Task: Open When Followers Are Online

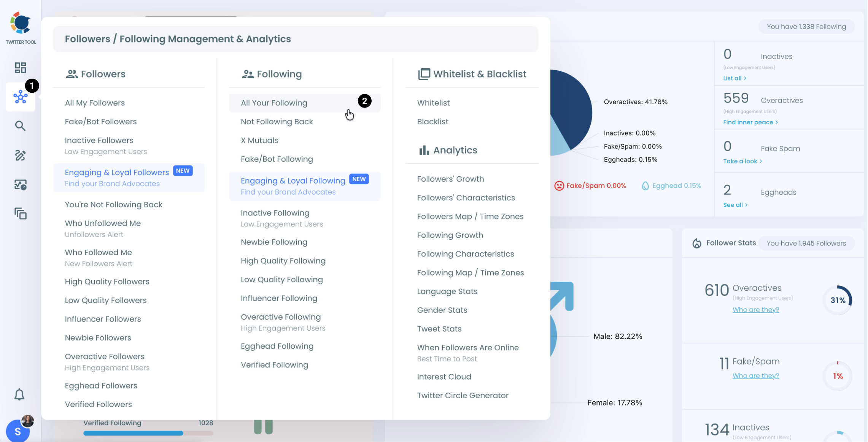Action: pos(468,353)
